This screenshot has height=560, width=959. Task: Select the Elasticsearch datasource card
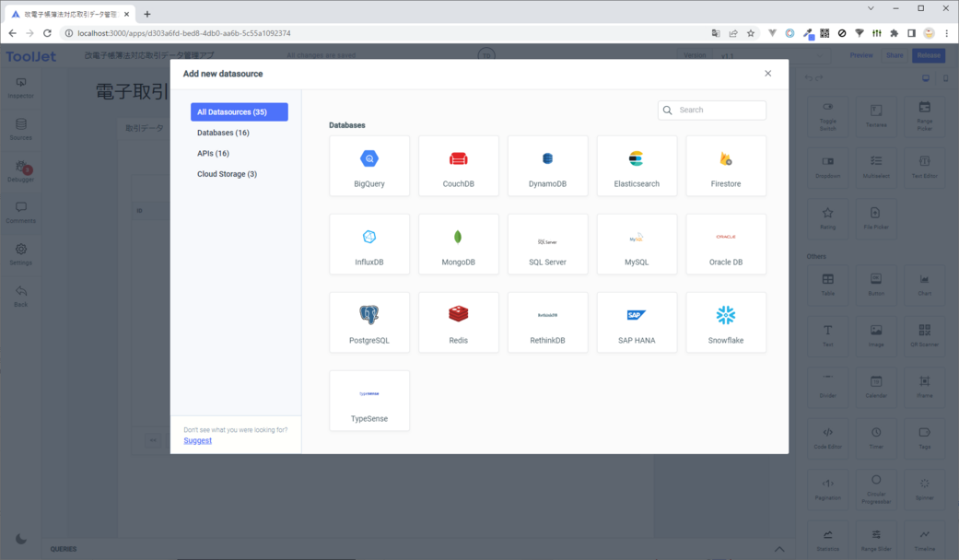(637, 166)
